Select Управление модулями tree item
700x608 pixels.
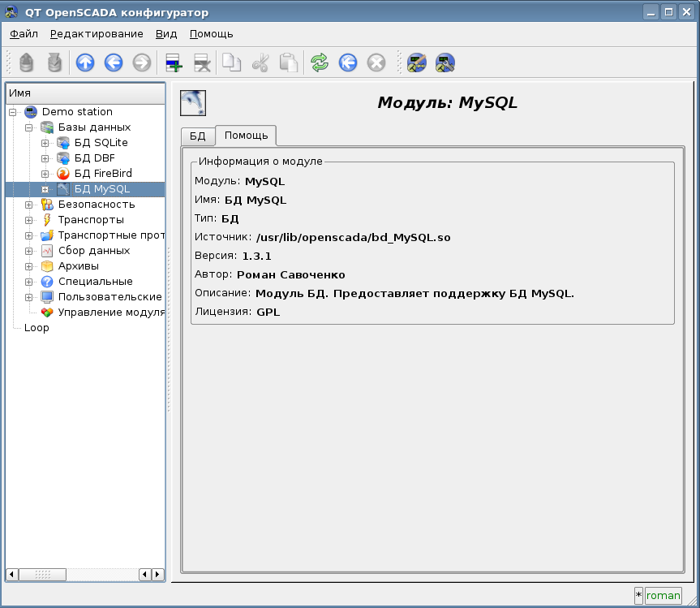[112, 313]
